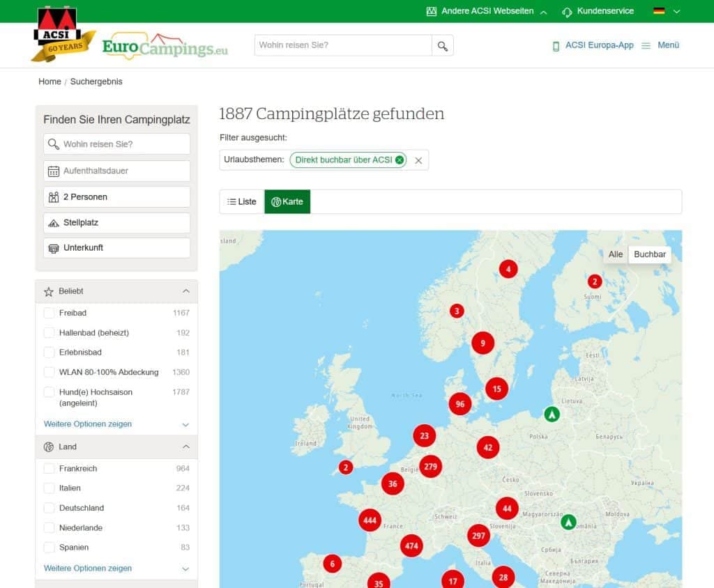Click the green campsite marker in Romania
This screenshot has width=714, height=588.
click(x=568, y=522)
